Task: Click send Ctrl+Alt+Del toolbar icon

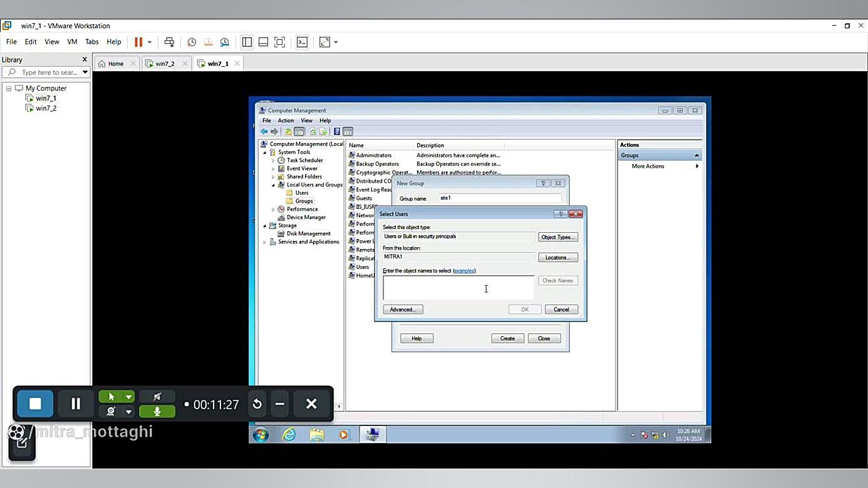Action: tap(169, 42)
